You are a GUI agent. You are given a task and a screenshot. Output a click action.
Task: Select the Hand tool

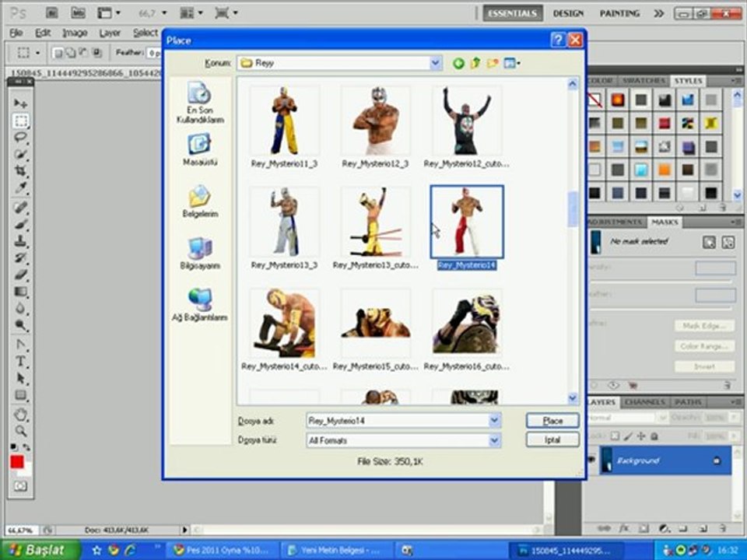pyautogui.click(x=20, y=415)
